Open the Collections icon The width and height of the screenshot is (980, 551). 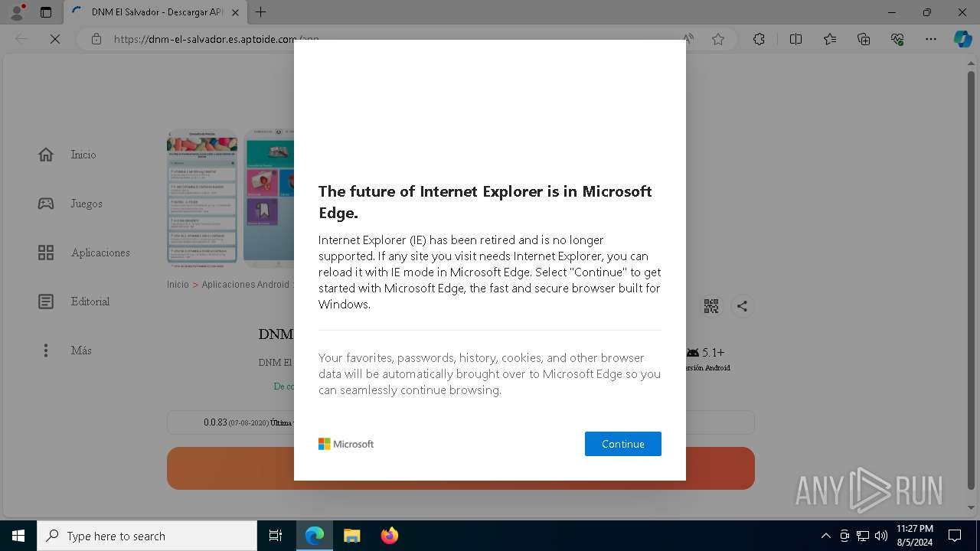tap(864, 39)
